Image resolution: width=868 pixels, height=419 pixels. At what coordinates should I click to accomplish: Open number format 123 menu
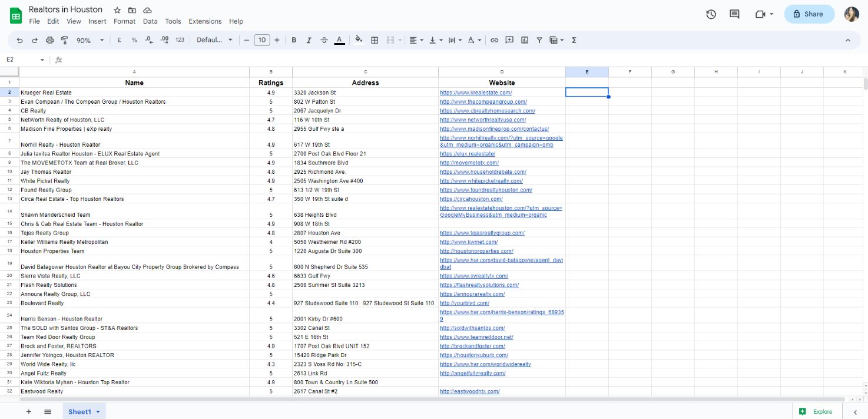coord(180,40)
